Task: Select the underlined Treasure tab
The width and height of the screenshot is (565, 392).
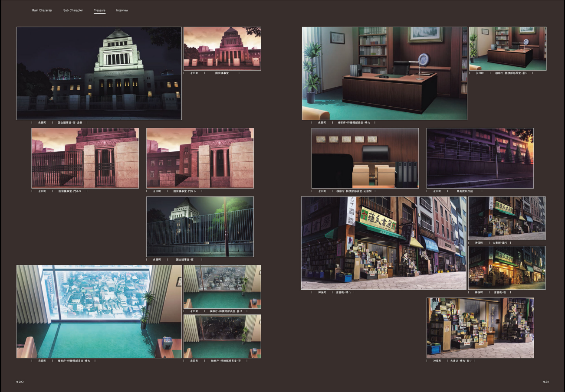Action: [x=99, y=10]
